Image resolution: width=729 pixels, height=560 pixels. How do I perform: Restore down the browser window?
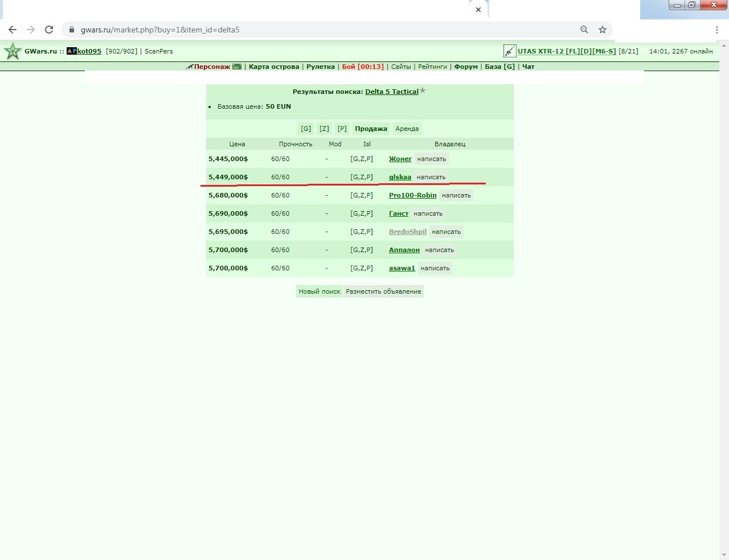(x=691, y=5)
